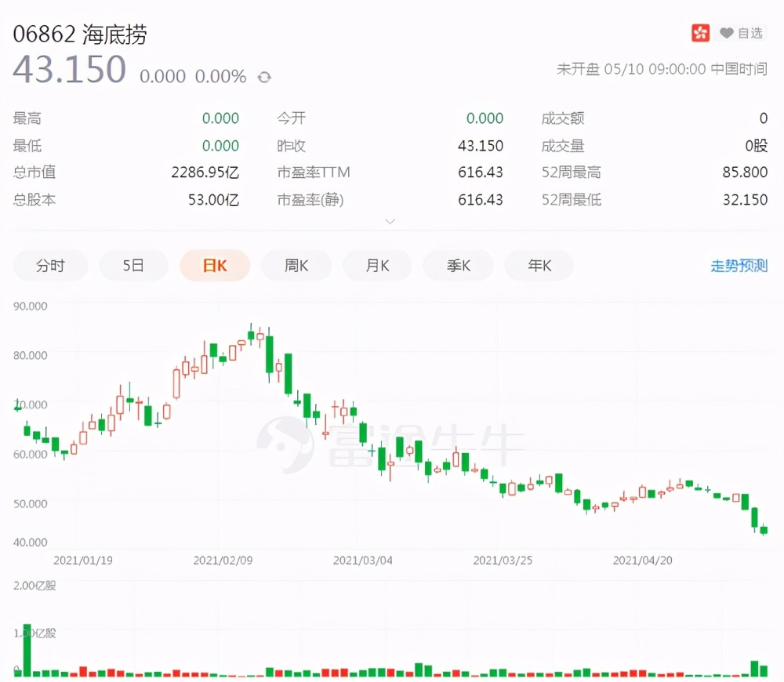784x682 pixels.
Task: Click the market status 未开盘 timestamp text
Action: [x=662, y=69]
